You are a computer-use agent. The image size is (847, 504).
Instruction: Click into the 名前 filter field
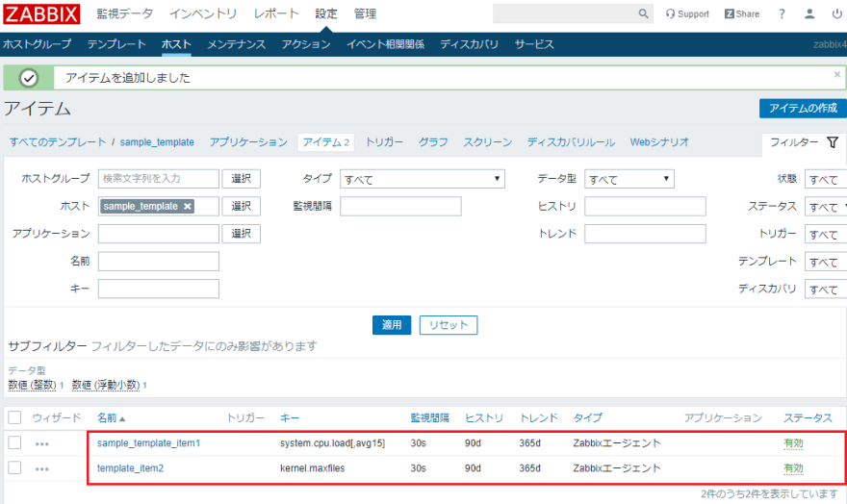pos(159,262)
